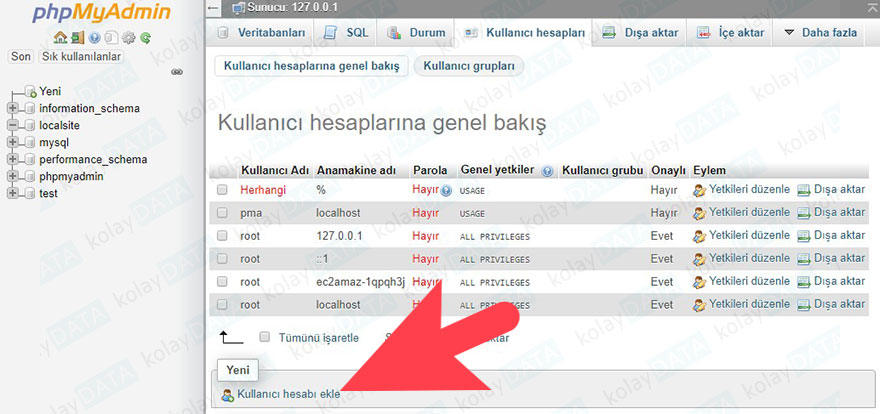880x414 pixels.
Task: Click edit privileges icon for root ::1
Action: [699, 259]
